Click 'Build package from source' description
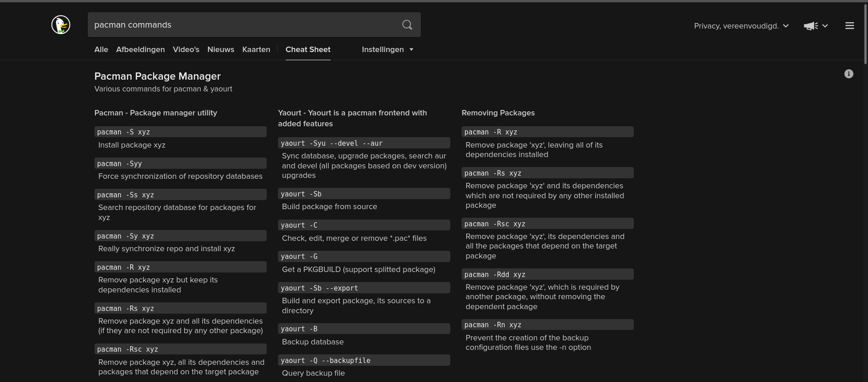This screenshot has width=868, height=382. [x=329, y=206]
